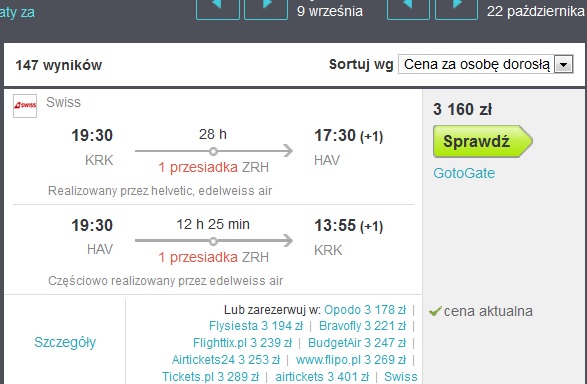Click the Swiss airline logo
This screenshot has height=384, width=587.
pyautogui.click(x=25, y=106)
